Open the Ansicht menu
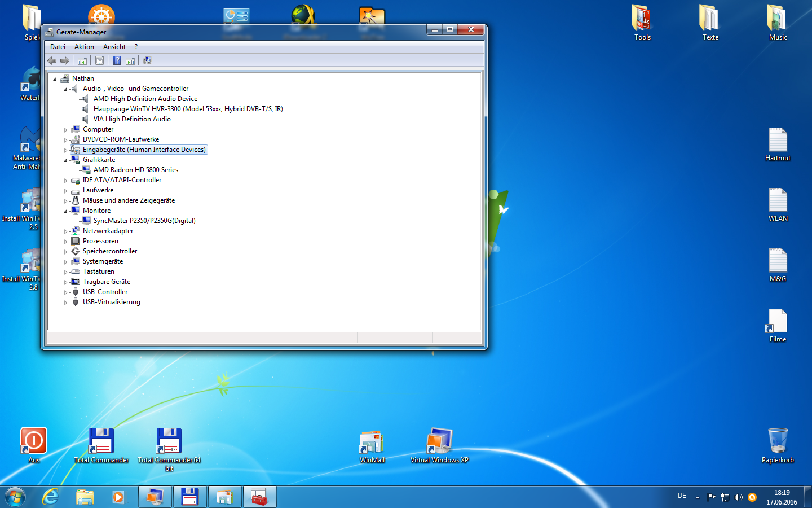The width and height of the screenshot is (812, 508). (x=114, y=47)
